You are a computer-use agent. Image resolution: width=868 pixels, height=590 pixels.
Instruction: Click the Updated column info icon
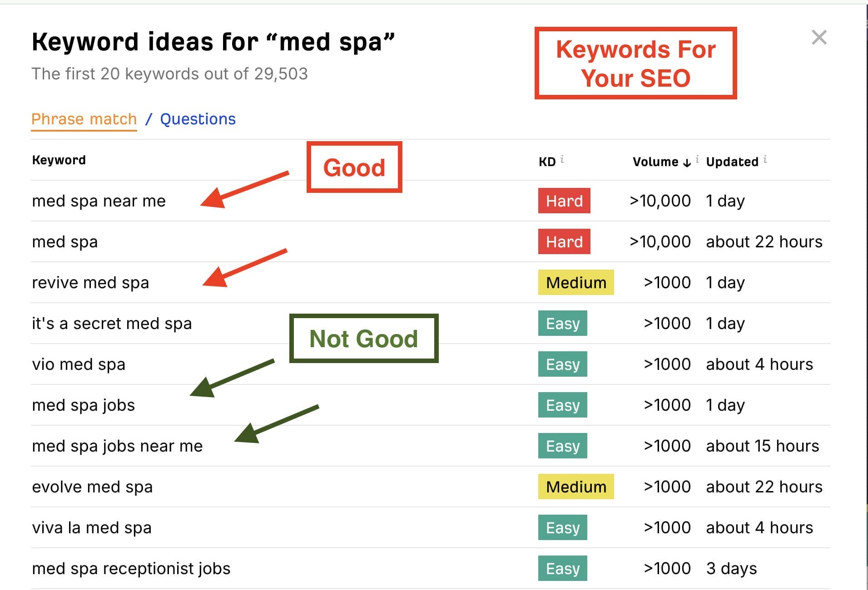765,159
